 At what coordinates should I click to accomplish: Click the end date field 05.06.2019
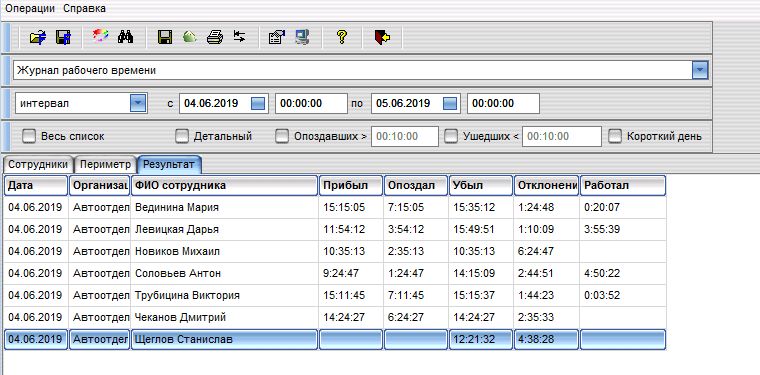(416, 103)
